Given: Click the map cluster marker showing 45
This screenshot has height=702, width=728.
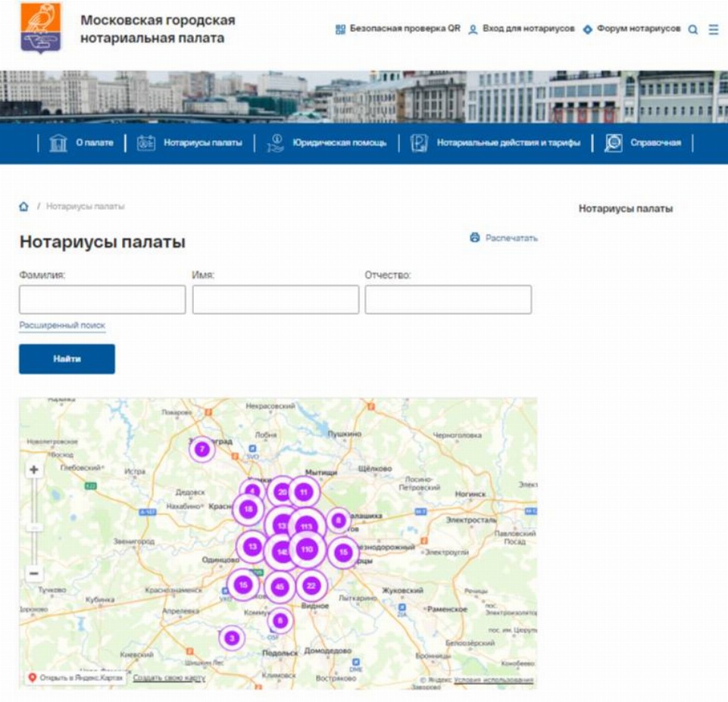Looking at the screenshot, I should pyautogui.click(x=280, y=587).
